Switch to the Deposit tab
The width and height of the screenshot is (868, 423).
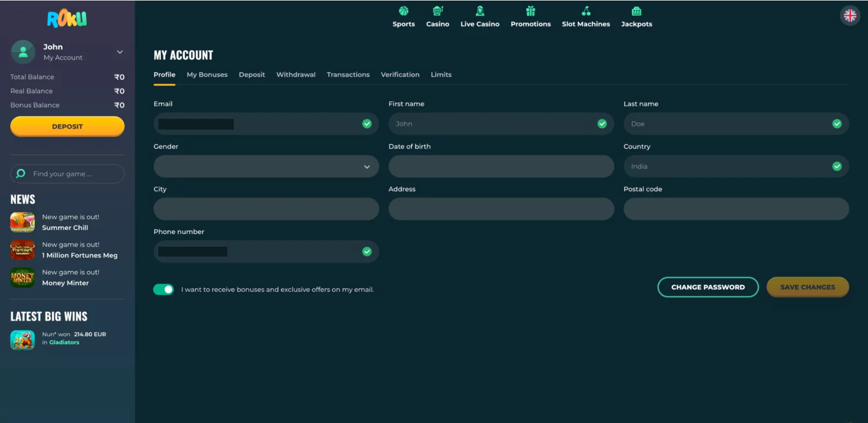tap(252, 75)
